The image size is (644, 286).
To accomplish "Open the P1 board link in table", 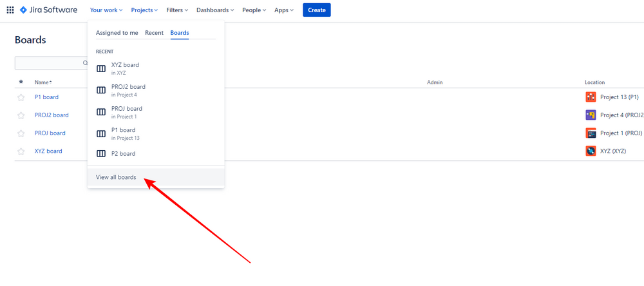I will point(46,97).
